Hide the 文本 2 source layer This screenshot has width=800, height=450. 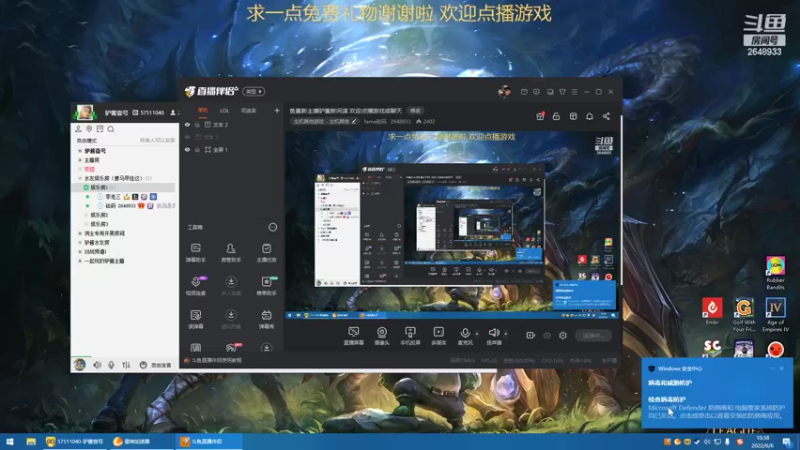coord(187,124)
